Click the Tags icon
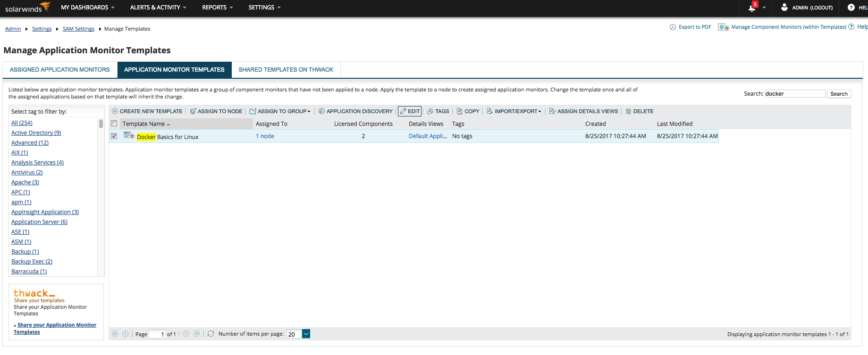The height and width of the screenshot is (355, 868). point(430,111)
